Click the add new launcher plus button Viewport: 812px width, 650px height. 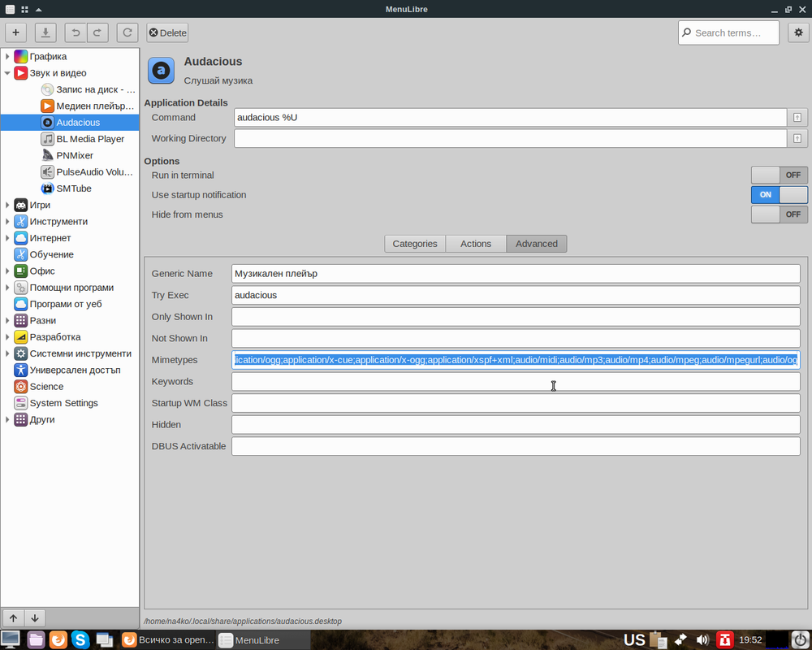(15, 32)
